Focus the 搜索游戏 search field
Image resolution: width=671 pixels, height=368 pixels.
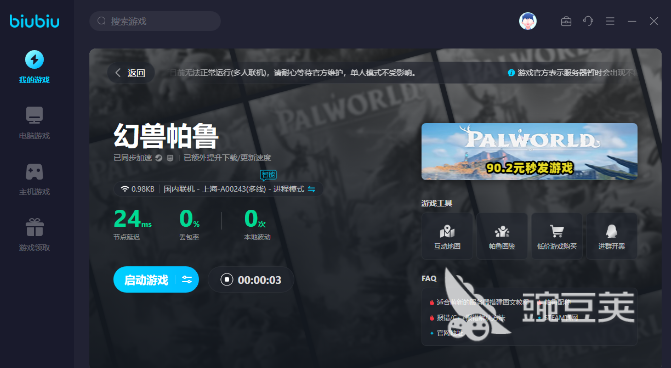[155, 21]
